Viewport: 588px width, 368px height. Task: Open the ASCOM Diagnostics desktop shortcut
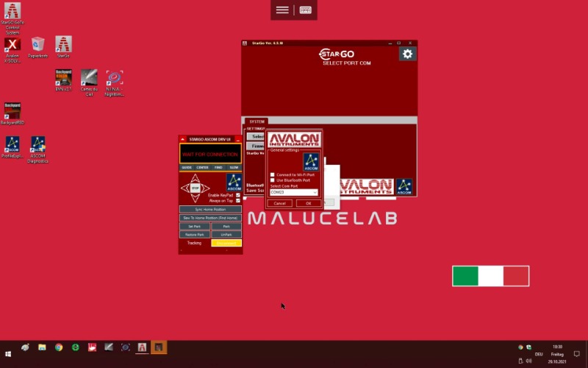[38, 150]
